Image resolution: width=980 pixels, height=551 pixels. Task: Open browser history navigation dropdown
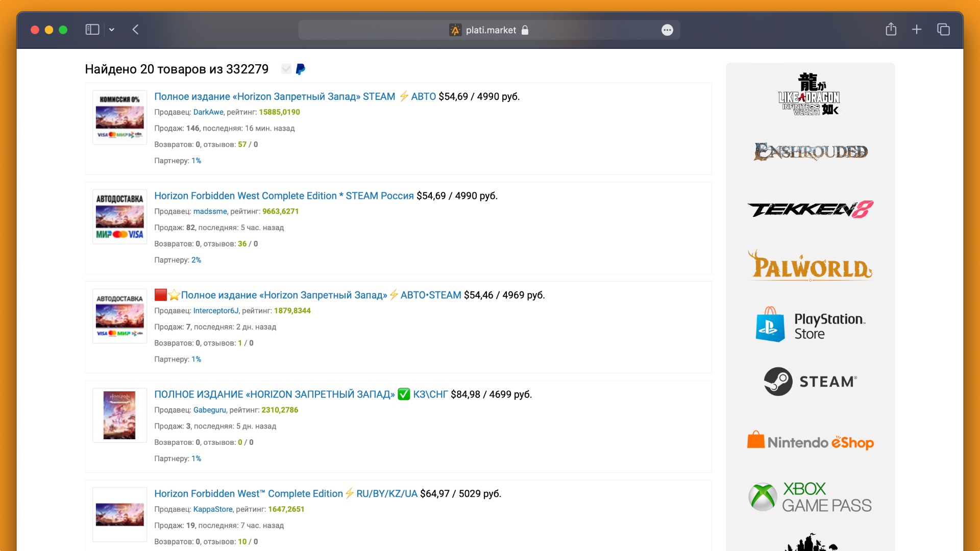pos(112,30)
